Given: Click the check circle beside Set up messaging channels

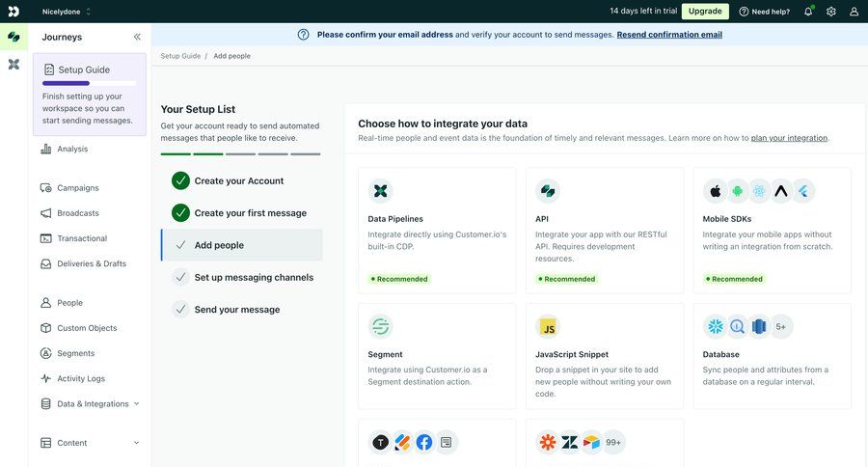Looking at the screenshot, I should point(180,277).
